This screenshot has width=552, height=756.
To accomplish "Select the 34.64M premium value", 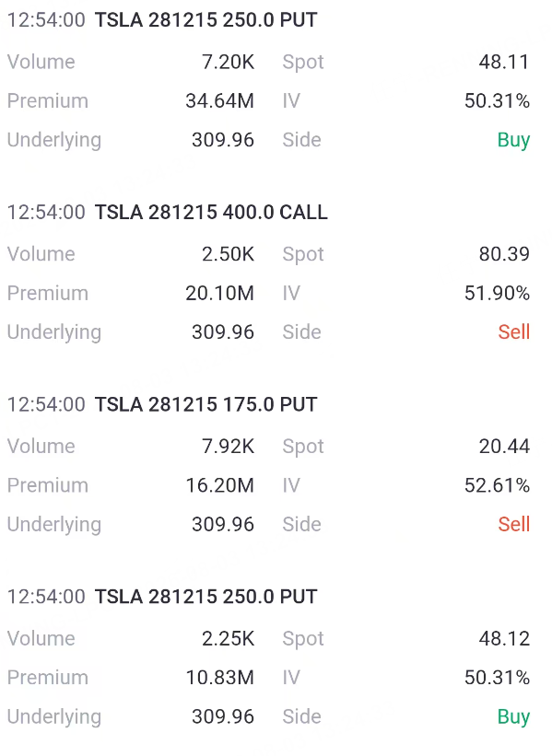I will pyautogui.click(x=219, y=100).
